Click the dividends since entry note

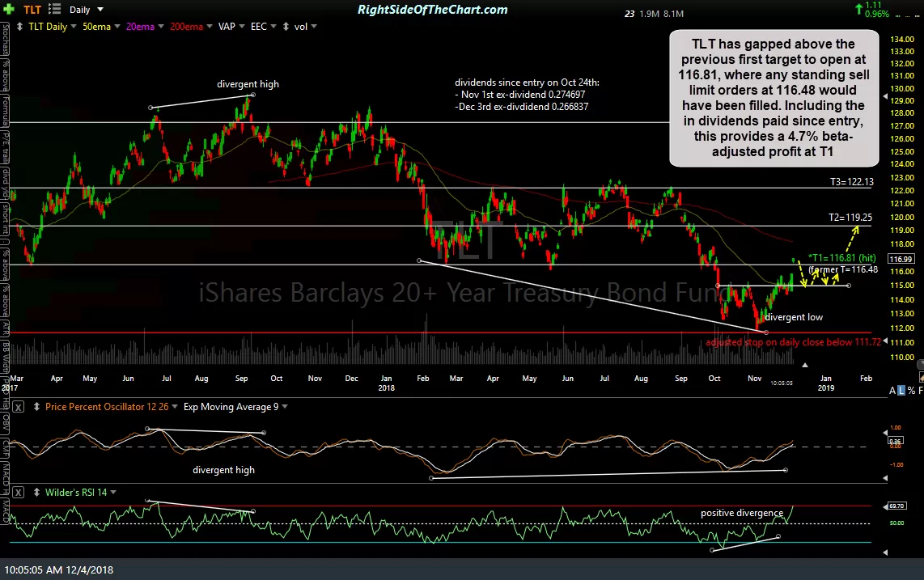(527, 95)
